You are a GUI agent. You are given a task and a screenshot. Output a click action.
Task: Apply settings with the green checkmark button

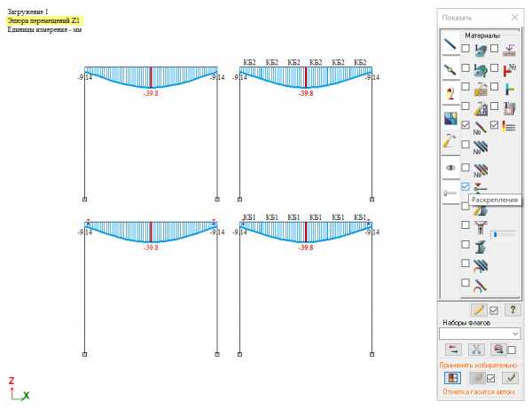(x=509, y=378)
